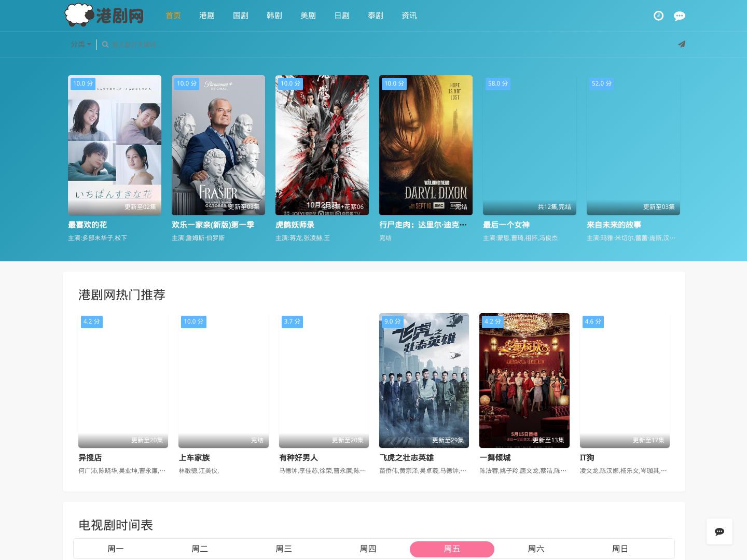Select the 周二 schedule tab
This screenshot has height=560, width=747.
[200, 549]
